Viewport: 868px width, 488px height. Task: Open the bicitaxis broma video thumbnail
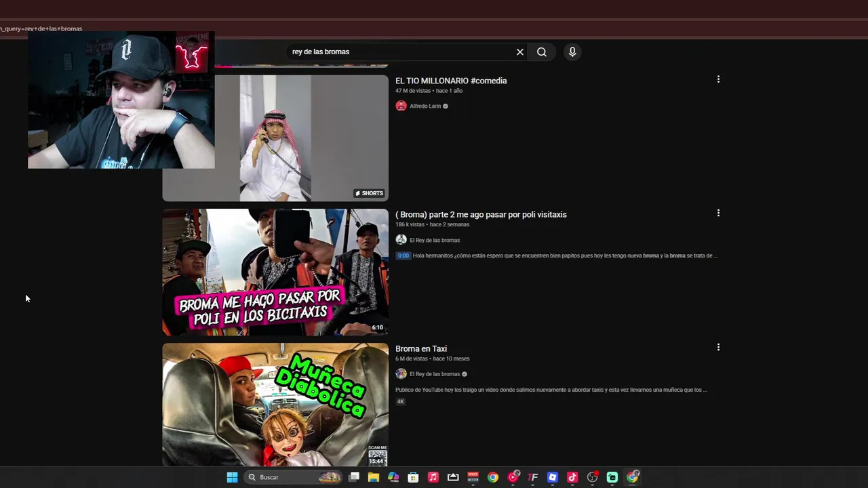coord(275,272)
